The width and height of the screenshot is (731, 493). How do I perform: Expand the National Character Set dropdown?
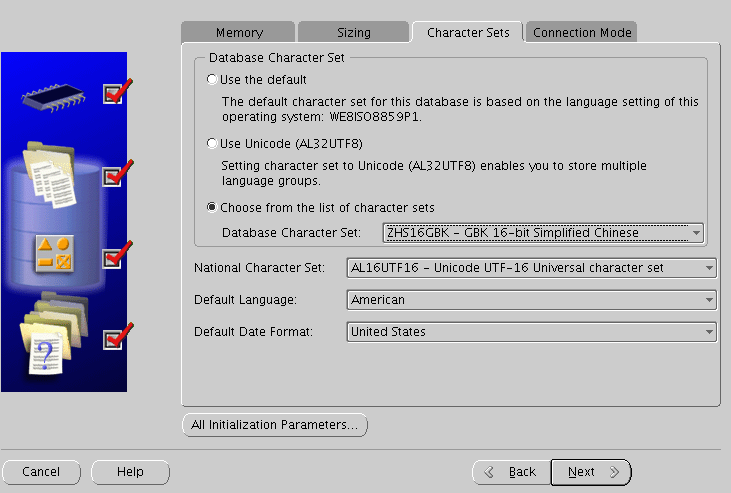[x=531, y=268]
